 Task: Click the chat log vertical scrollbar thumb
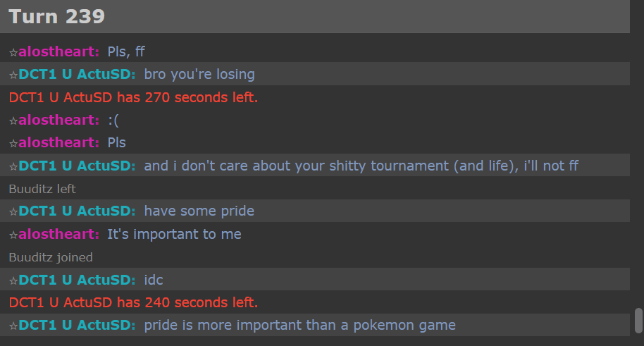pos(638,320)
